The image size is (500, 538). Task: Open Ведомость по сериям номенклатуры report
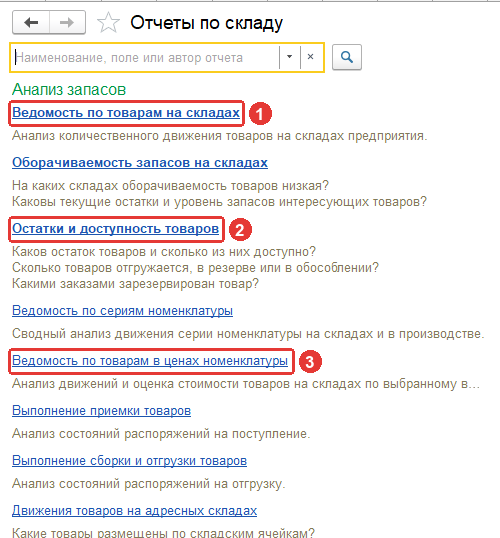123,311
